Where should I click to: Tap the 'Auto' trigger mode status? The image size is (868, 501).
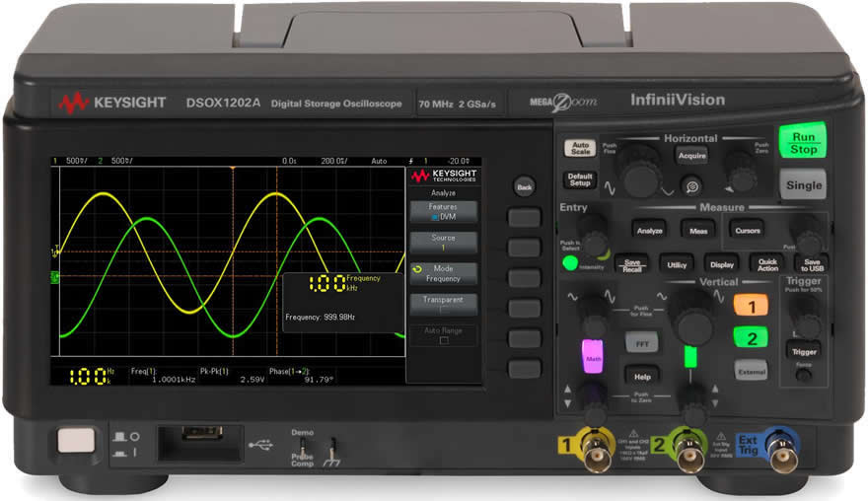tap(379, 161)
